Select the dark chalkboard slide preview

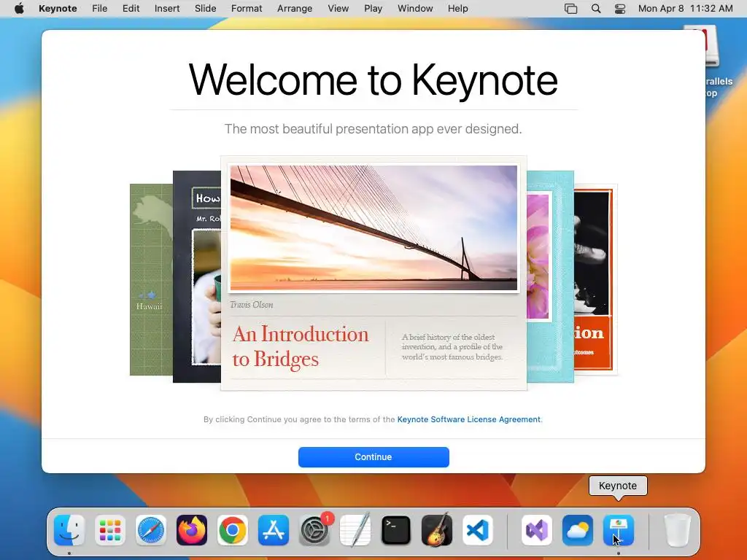(x=197, y=276)
